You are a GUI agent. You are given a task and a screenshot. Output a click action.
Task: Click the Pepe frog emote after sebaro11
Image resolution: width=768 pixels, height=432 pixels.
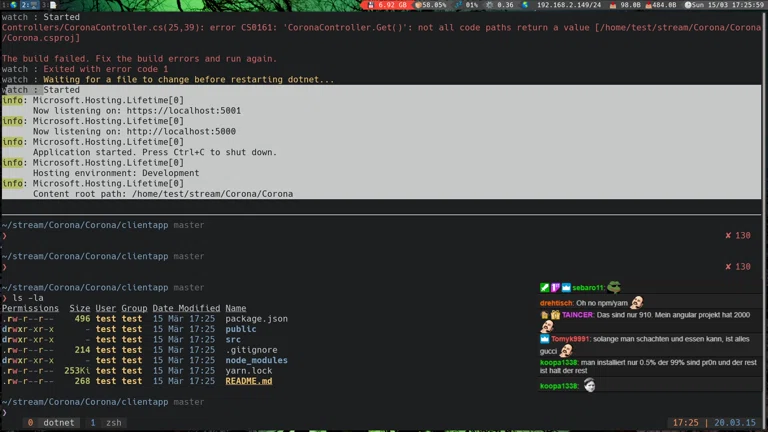coord(614,287)
